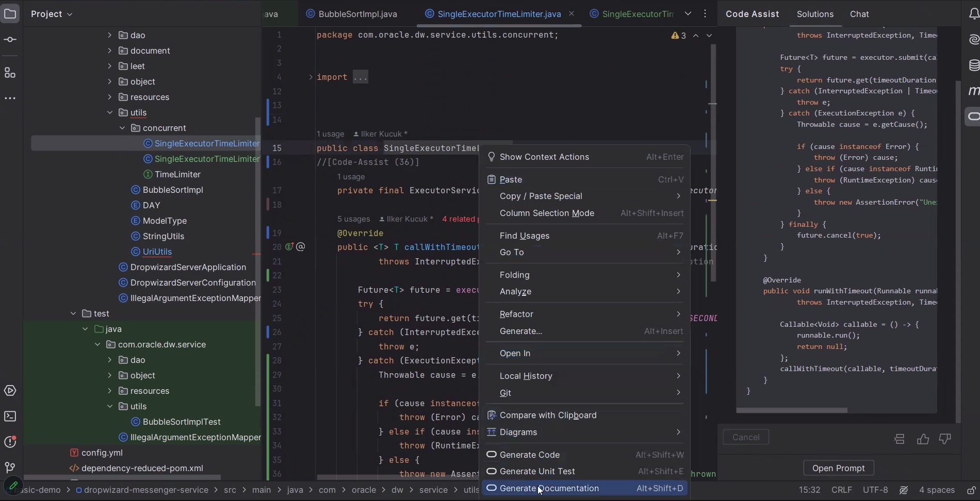980x501 pixels.
Task: Choose Find Usages in context menu
Action: pos(524,236)
